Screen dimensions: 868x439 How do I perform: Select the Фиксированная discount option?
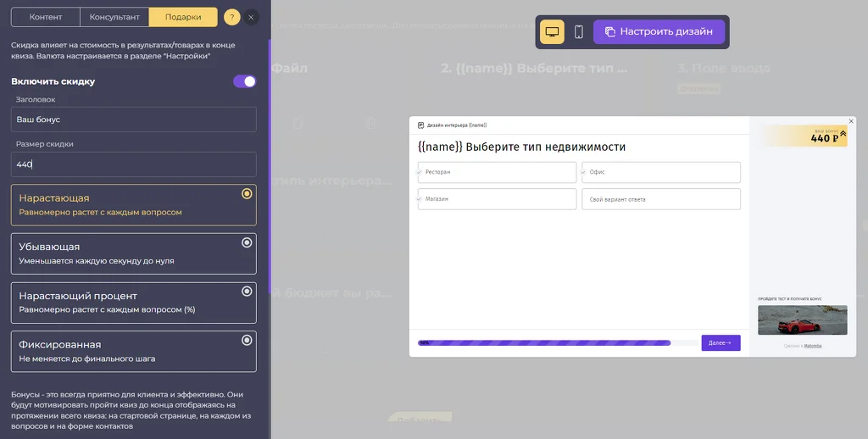point(133,352)
